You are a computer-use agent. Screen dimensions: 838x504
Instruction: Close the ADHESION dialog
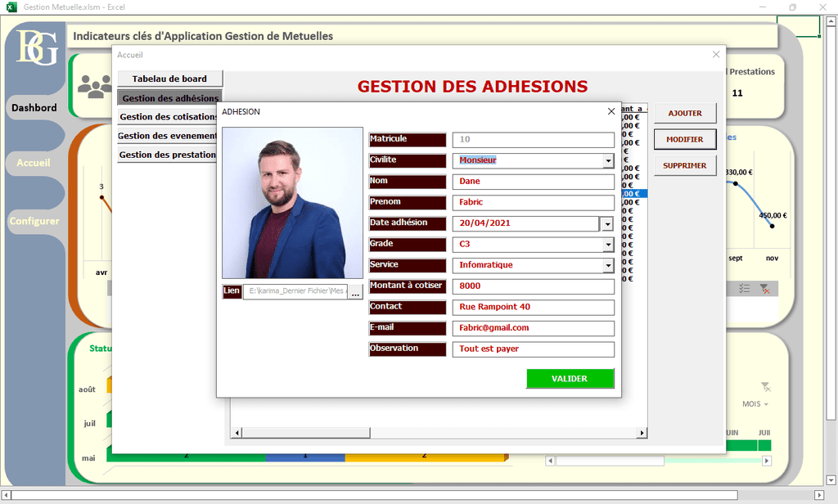tap(610, 111)
